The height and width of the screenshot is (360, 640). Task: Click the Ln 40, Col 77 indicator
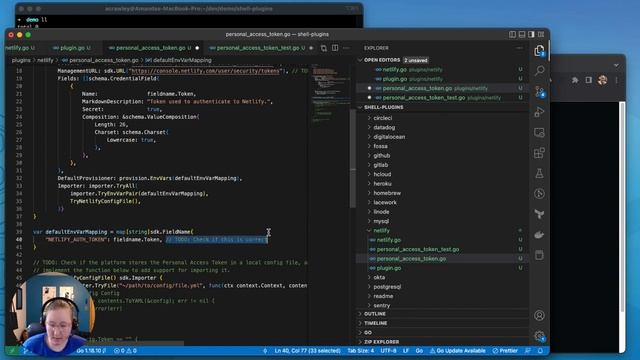point(307,351)
